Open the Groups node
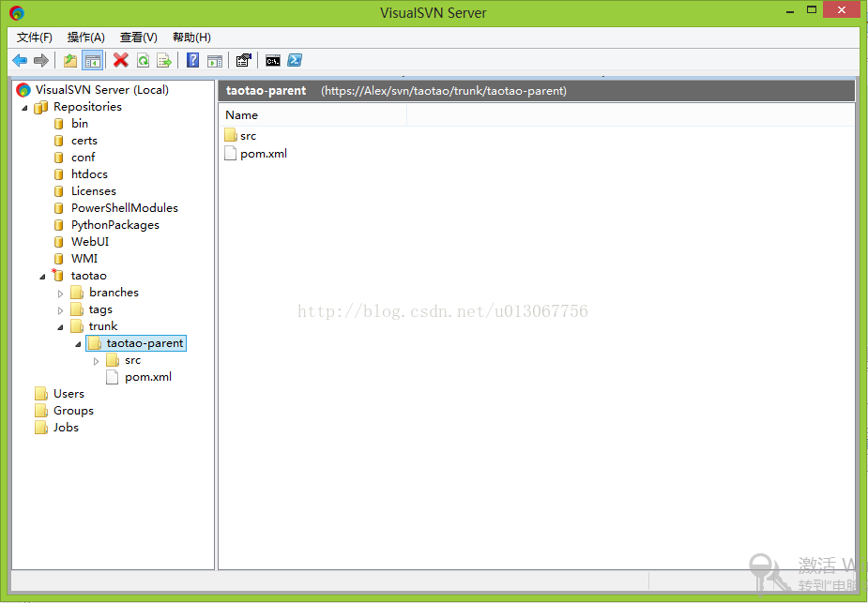This screenshot has width=868, height=603. (73, 411)
